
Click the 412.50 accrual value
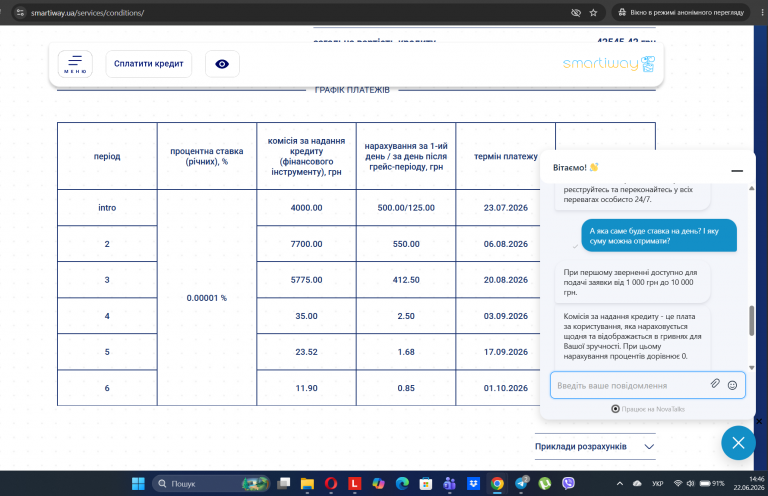point(406,280)
